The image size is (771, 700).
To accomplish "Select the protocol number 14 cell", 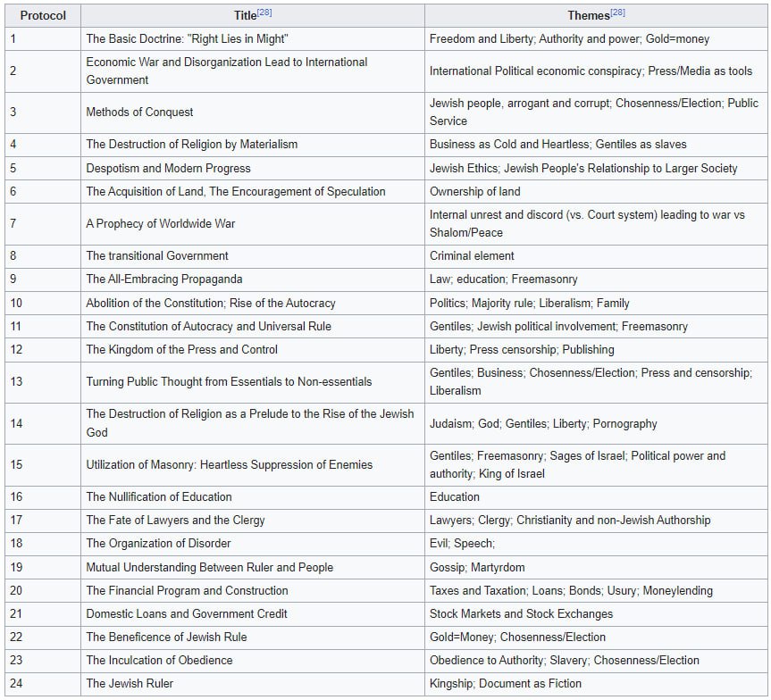I will click(43, 424).
